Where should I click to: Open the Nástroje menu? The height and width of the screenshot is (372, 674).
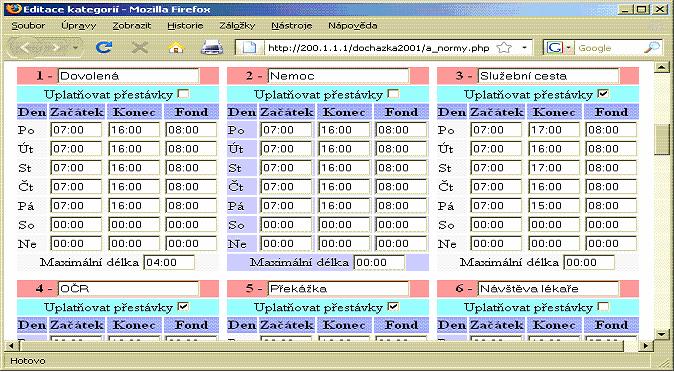tap(292, 26)
